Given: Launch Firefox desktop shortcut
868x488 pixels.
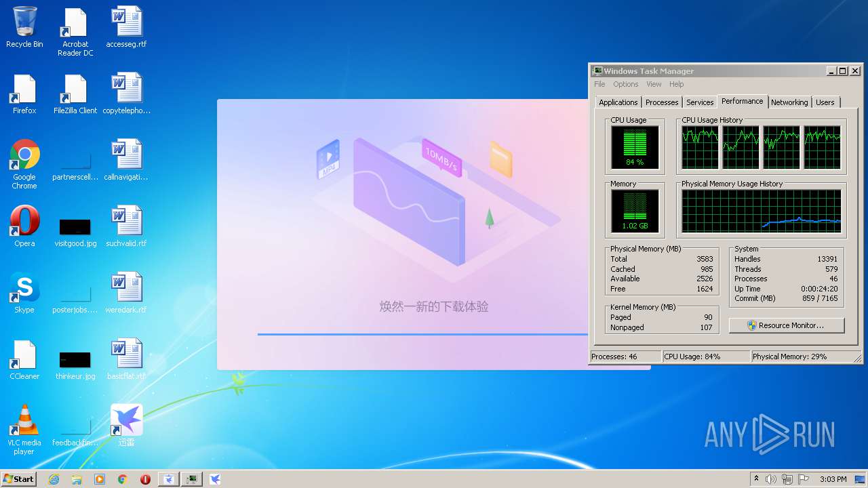Looking at the screenshot, I should coord(24,94).
